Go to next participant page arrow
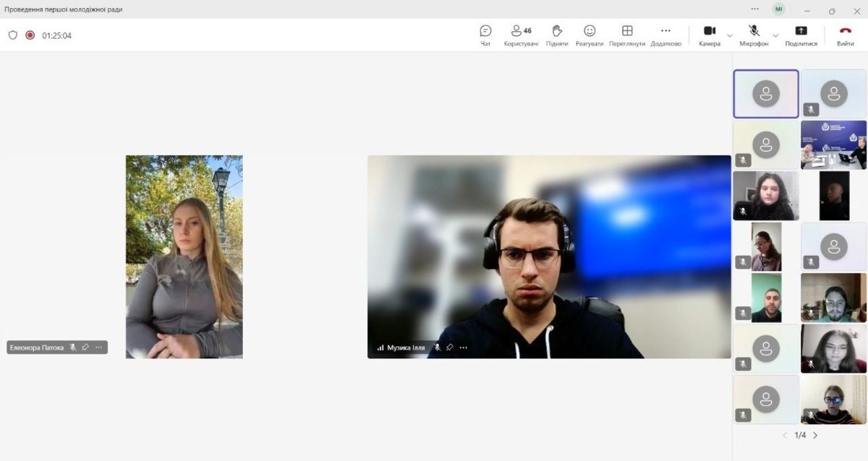This screenshot has height=461, width=868. (x=815, y=435)
